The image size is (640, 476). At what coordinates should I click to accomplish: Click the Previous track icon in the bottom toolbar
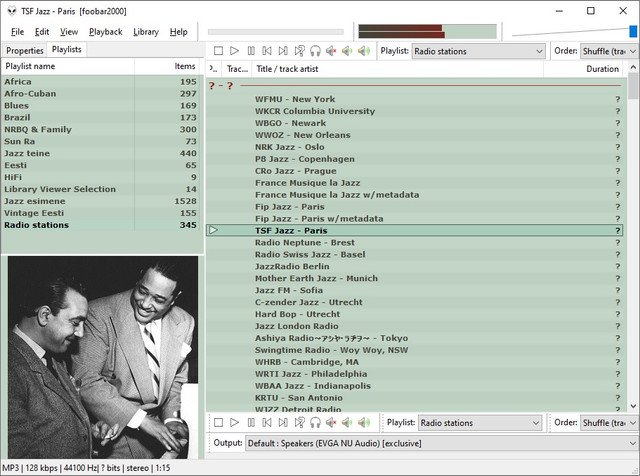(x=267, y=422)
